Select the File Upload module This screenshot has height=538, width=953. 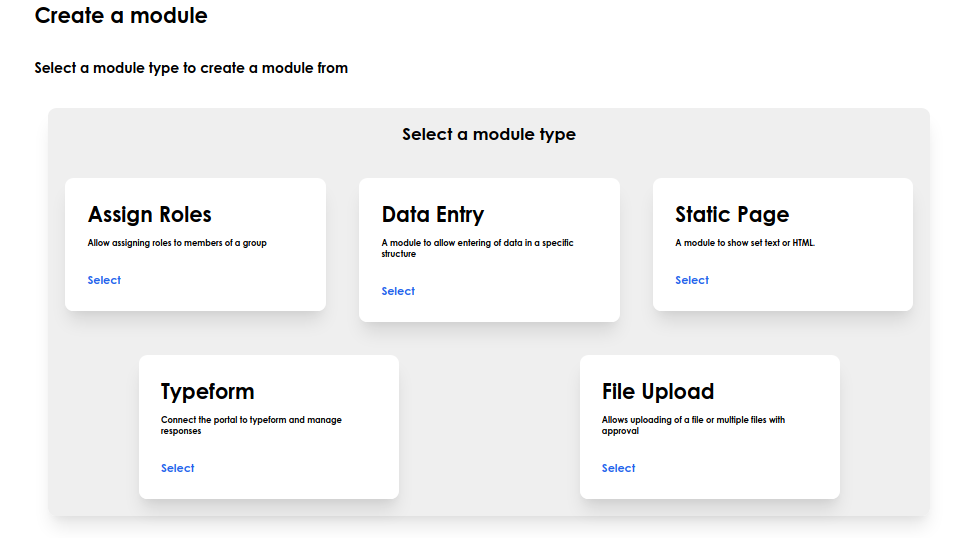click(x=618, y=468)
